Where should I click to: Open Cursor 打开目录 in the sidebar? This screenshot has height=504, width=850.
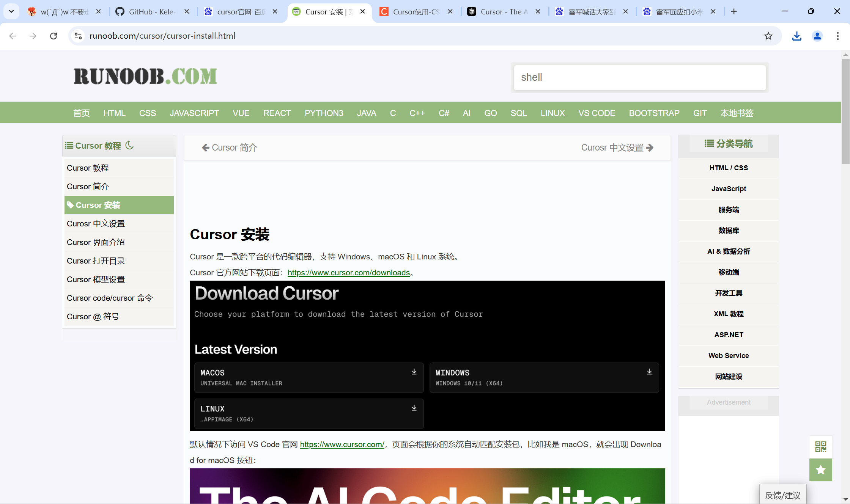(x=119, y=261)
